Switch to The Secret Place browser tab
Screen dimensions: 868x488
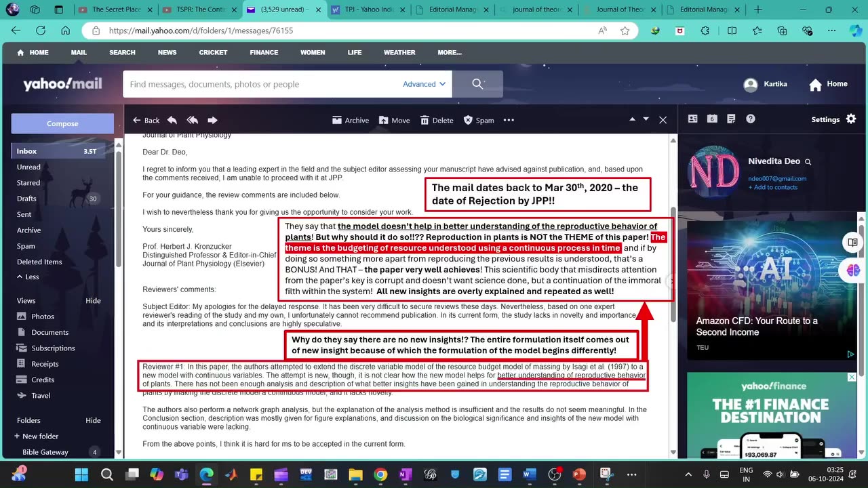(114, 9)
